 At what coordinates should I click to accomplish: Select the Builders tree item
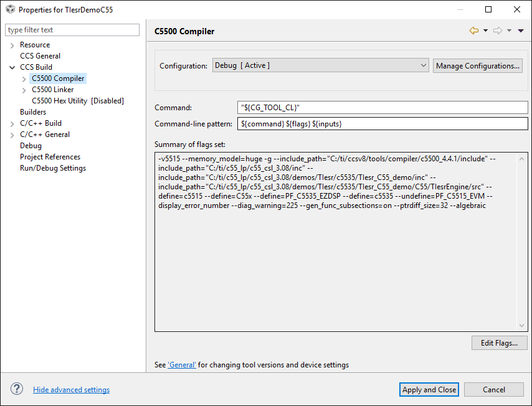point(33,112)
